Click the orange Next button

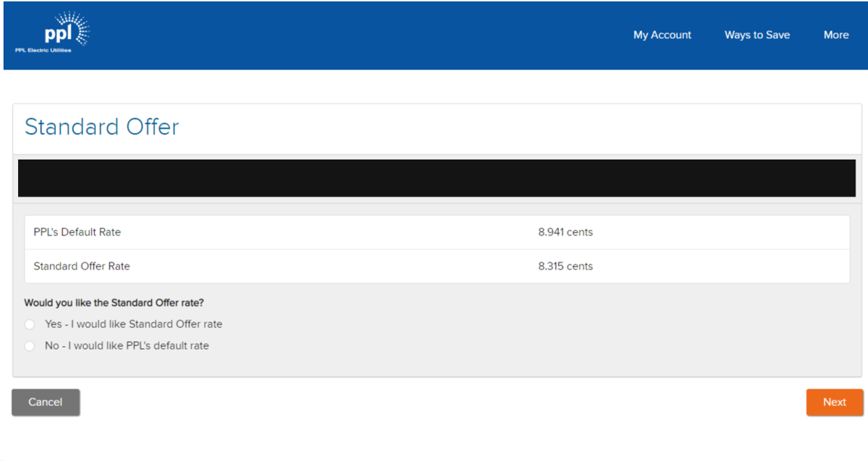834,402
